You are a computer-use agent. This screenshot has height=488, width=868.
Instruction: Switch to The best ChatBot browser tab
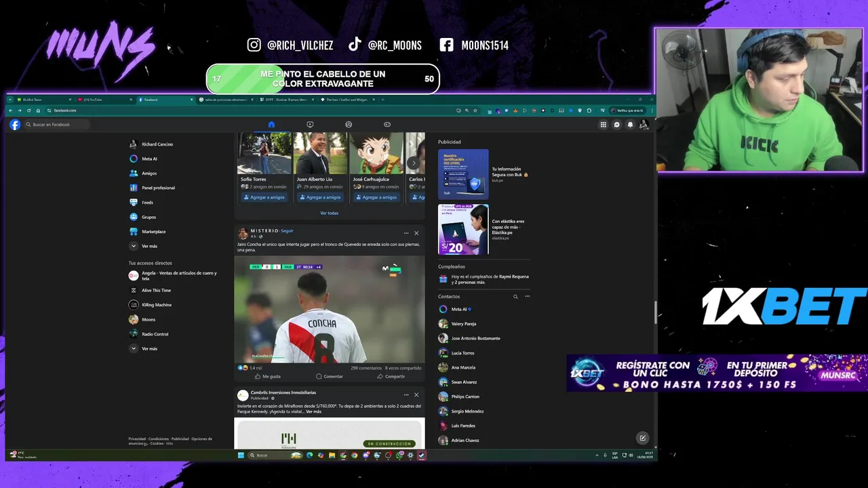pyautogui.click(x=347, y=100)
